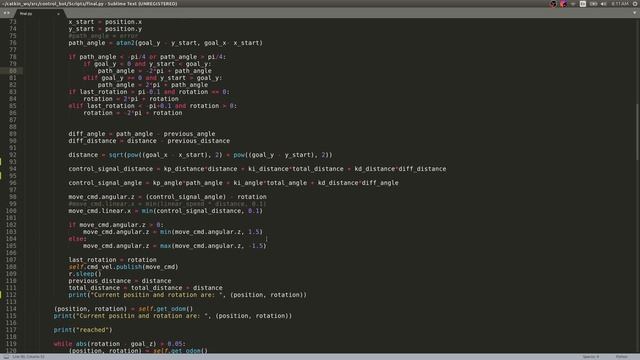This screenshot has width=640, height=360.
Task: Click the yellow change marker at line 112
Action: (x=1, y=295)
